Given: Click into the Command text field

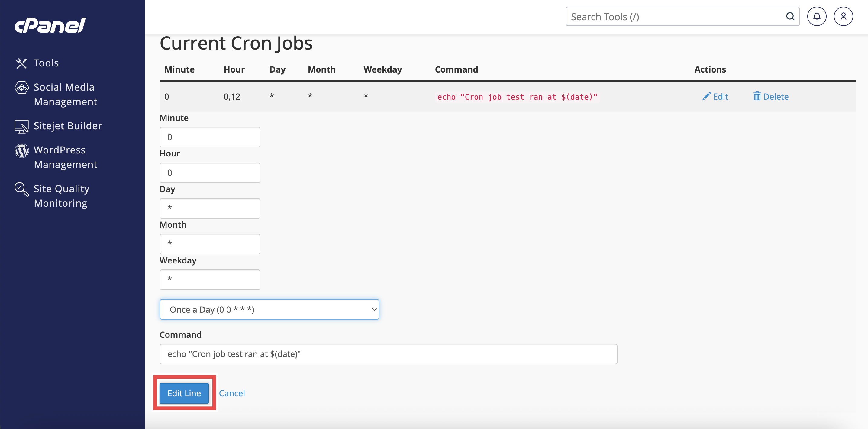Looking at the screenshot, I should pos(388,354).
